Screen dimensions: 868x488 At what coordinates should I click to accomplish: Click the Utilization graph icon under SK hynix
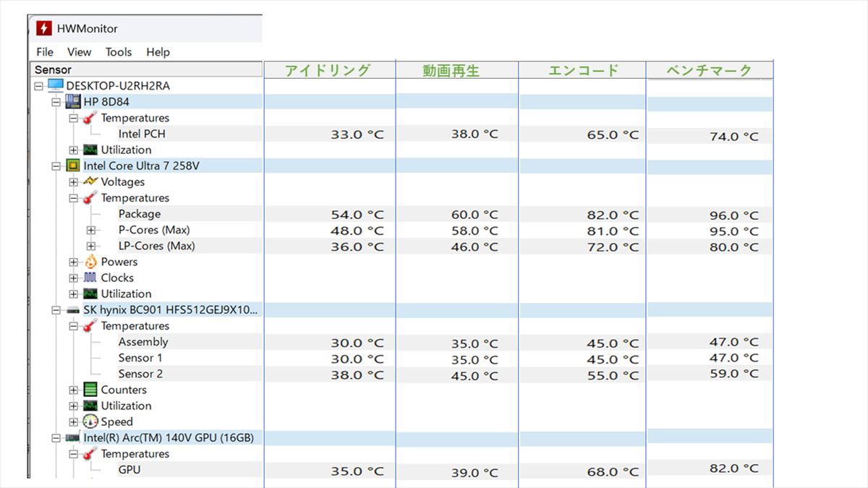90,406
